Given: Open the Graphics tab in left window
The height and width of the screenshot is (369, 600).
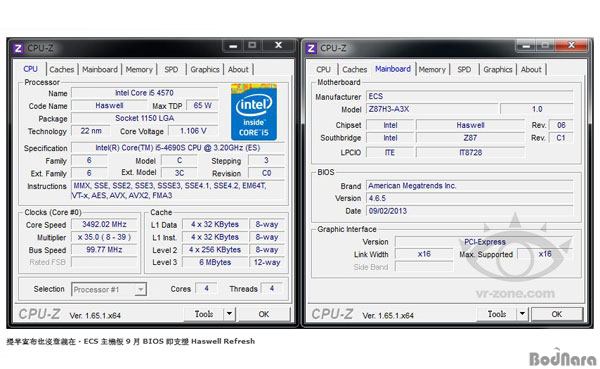Looking at the screenshot, I should tap(205, 70).
